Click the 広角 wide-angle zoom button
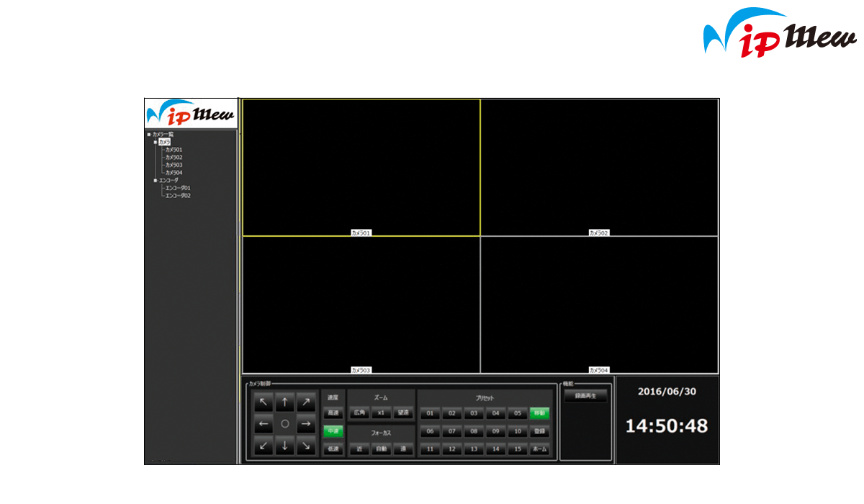Screen dimensions: 864x504 [x=359, y=413]
